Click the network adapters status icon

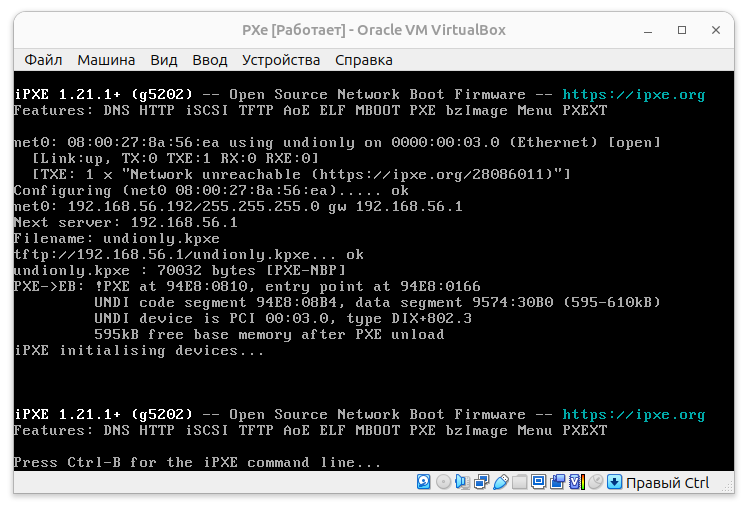[x=481, y=482]
